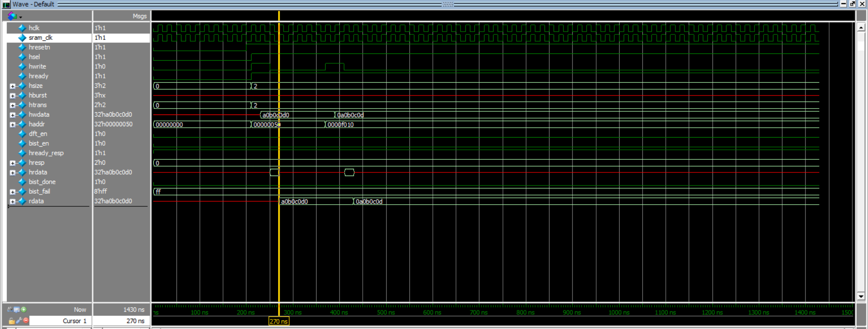The image size is (868, 329).
Task: Select the 3'h2 value of hsize
Action: click(100, 86)
